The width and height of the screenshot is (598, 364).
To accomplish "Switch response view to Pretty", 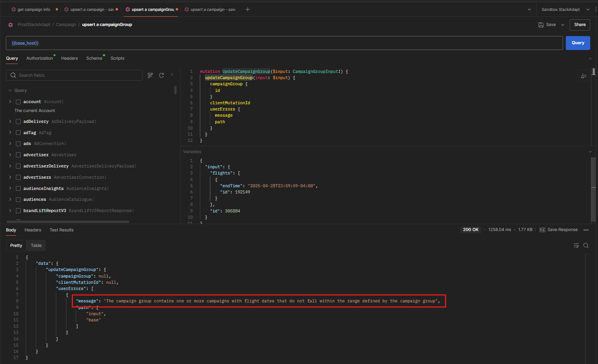I will point(16,245).
